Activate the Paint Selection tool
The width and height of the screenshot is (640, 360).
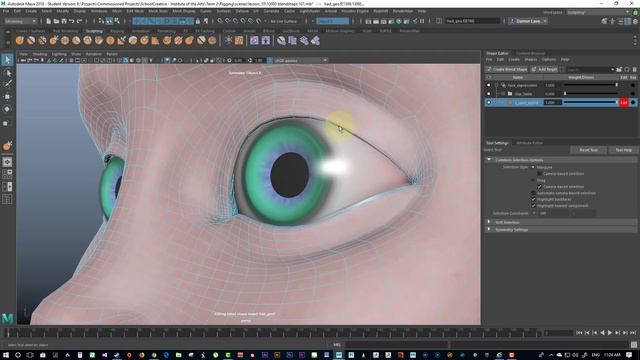coord(7,84)
